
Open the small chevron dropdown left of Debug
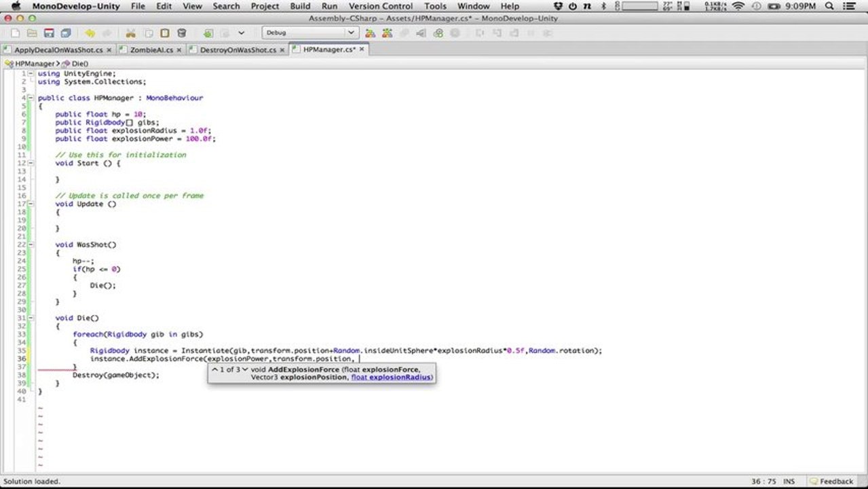(241, 33)
